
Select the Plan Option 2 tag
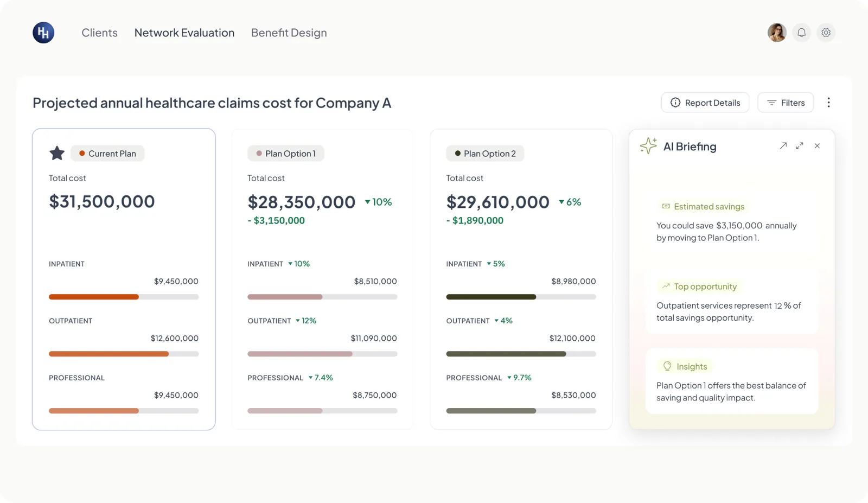pyautogui.click(x=485, y=154)
